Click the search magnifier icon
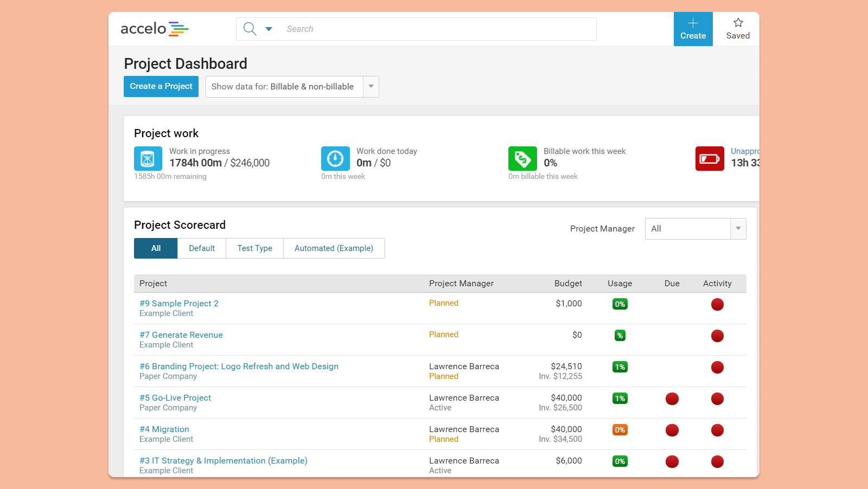This screenshot has width=868, height=489. click(250, 29)
